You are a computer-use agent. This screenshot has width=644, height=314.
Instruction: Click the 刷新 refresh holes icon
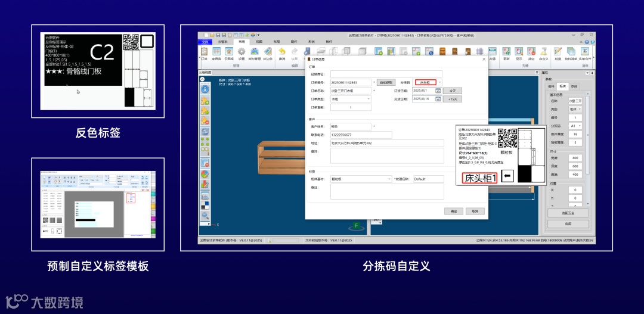click(506, 54)
